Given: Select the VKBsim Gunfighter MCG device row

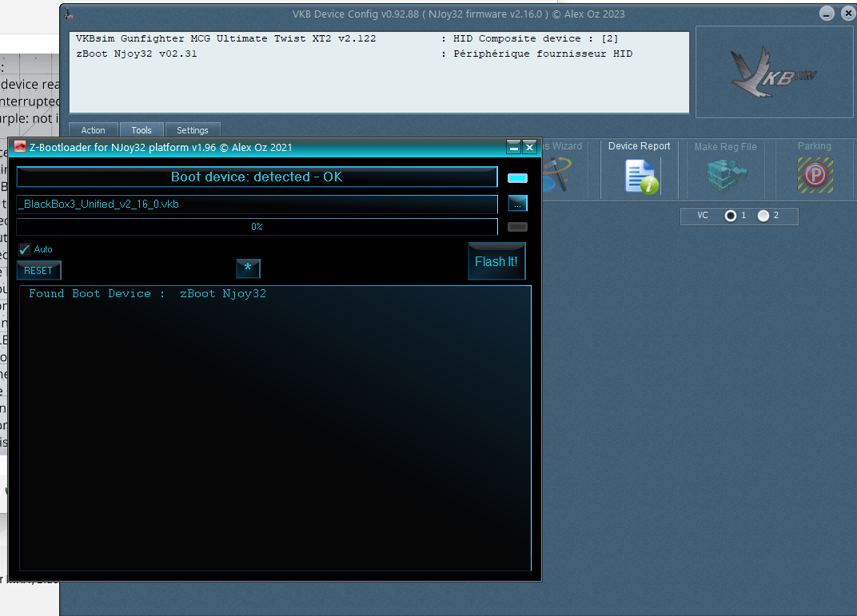Looking at the screenshot, I should (x=379, y=39).
